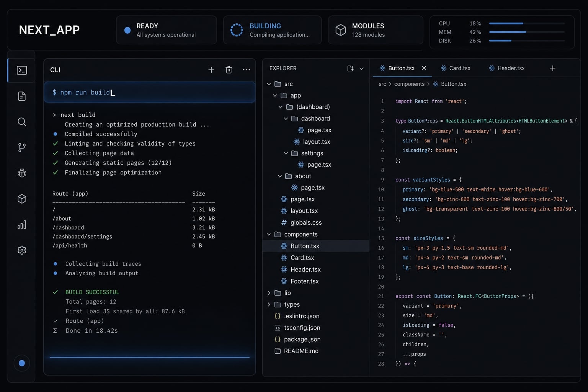Click the /dashboard/settings route row
The width and height of the screenshot is (588, 392).
(134, 237)
